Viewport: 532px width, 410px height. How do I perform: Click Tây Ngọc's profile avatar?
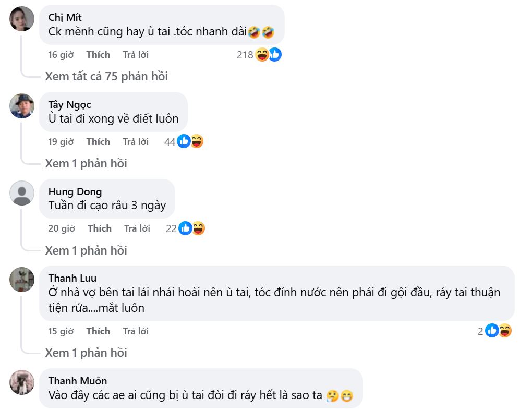point(22,106)
